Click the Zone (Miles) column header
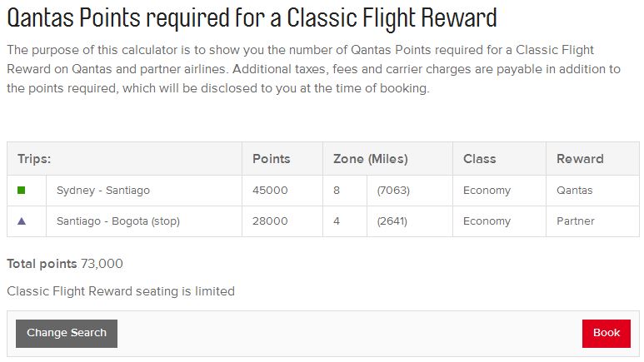644x362 pixels. [x=371, y=159]
